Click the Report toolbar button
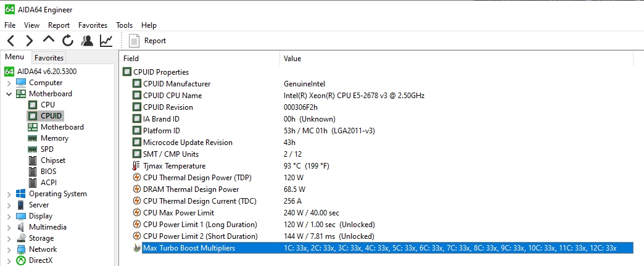644x266 pixels. click(148, 41)
